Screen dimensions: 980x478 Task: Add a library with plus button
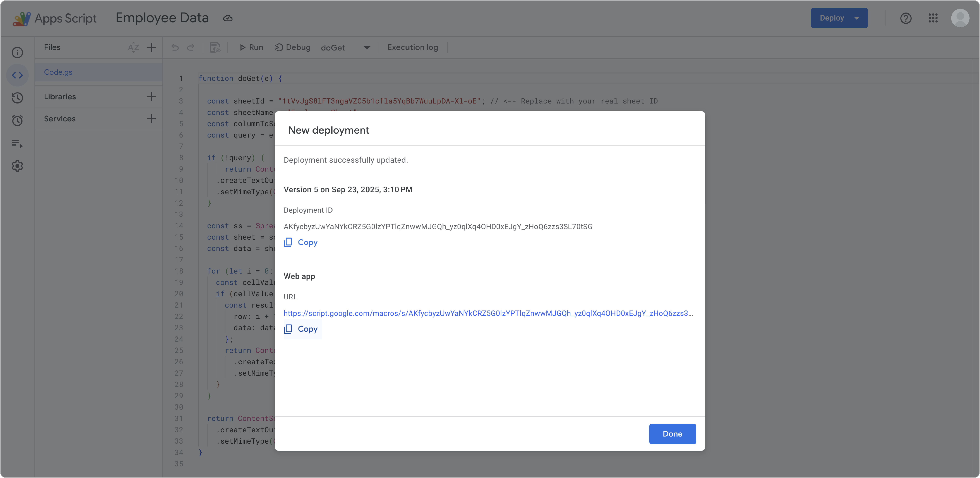(x=151, y=97)
